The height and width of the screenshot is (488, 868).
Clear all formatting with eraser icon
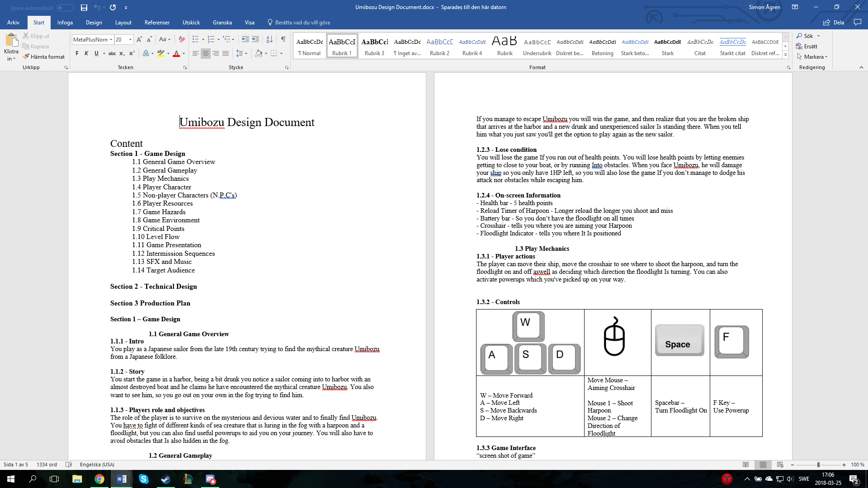coord(182,39)
